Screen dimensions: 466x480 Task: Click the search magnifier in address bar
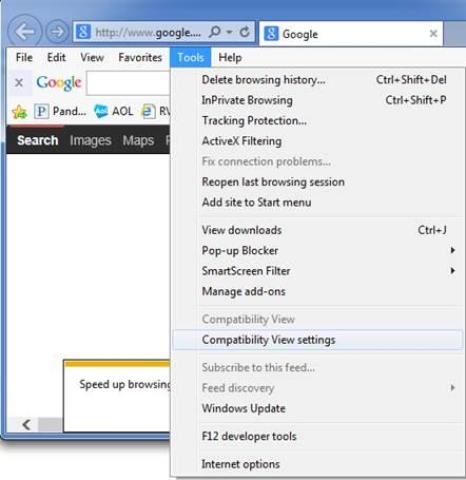214,32
